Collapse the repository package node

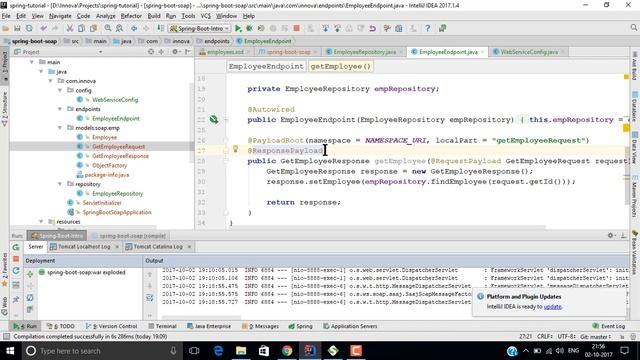coord(60,184)
